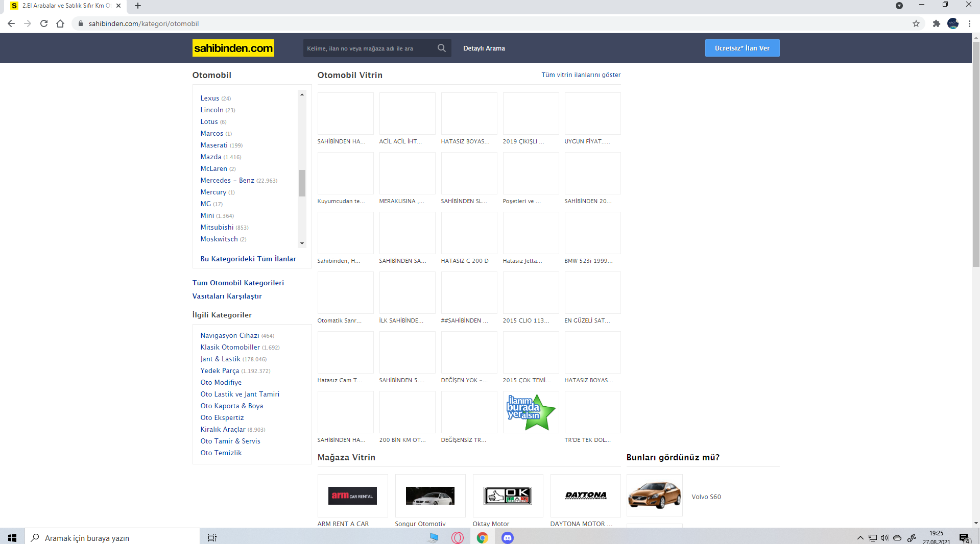
Task: View site security lock information
Action: click(x=80, y=23)
